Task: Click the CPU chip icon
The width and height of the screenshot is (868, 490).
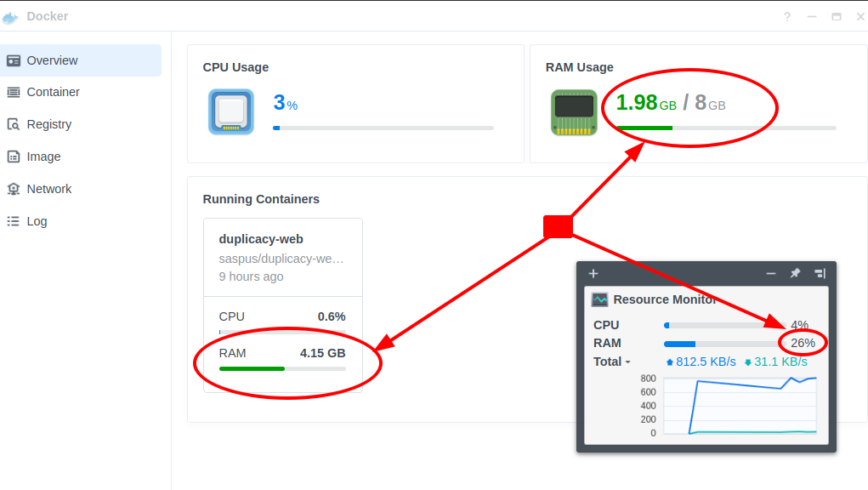Action: click(x=230, y=111)
